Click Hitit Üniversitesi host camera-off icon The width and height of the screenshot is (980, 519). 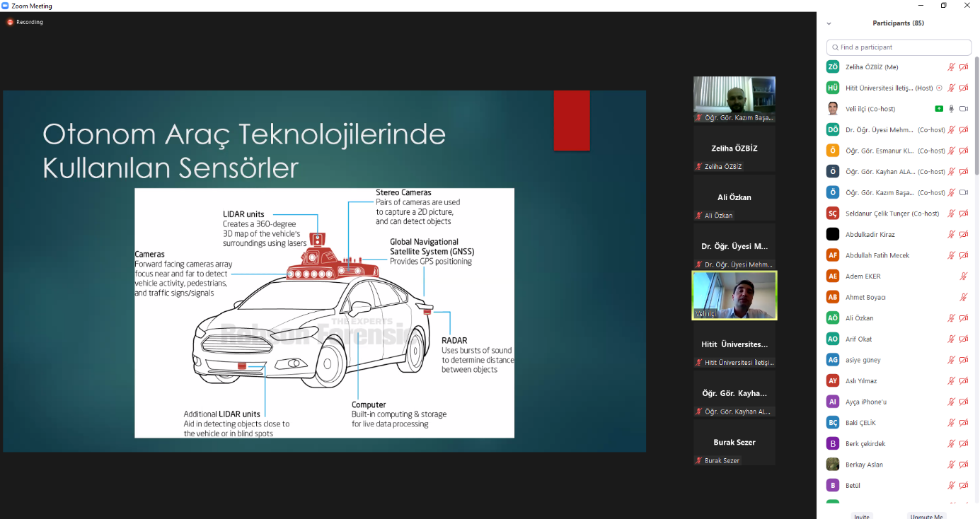pyautogui.click(x=964, y=88)
